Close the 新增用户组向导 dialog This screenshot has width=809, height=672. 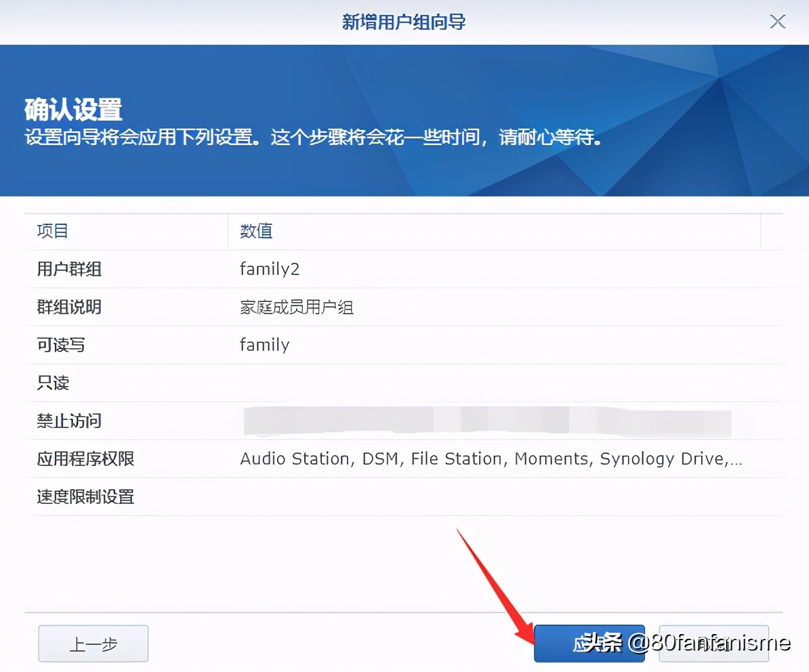777,22
